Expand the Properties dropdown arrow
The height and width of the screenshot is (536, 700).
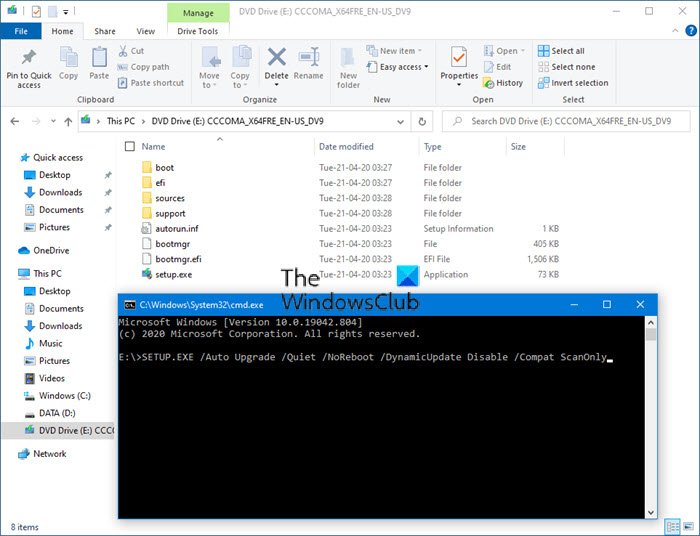click(459, 85)
